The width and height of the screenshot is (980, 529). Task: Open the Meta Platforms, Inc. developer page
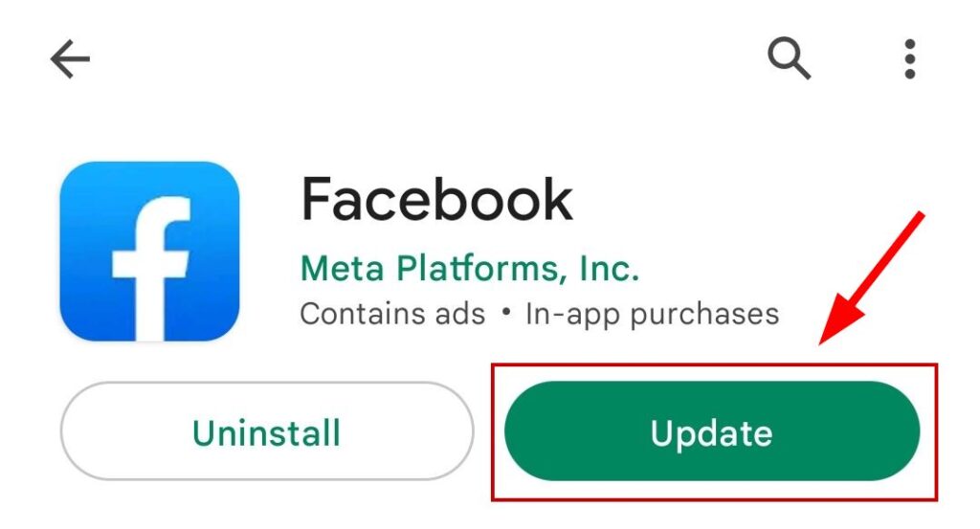[469, 268]
